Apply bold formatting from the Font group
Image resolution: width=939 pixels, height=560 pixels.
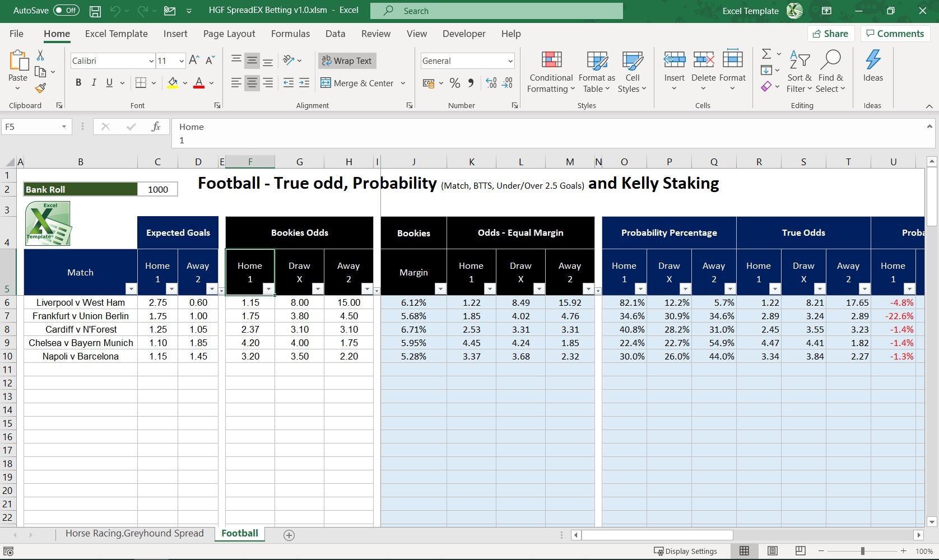(x=78, y=82)
